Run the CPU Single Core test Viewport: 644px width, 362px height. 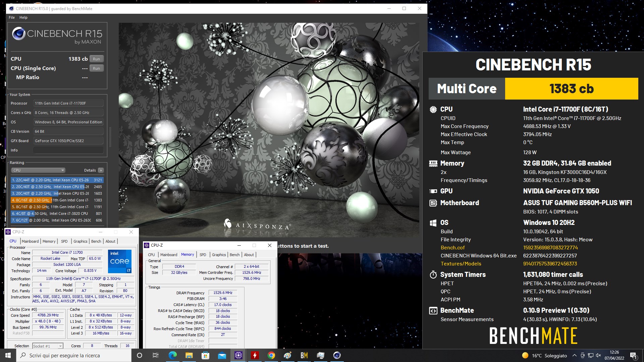click(96, 68)
